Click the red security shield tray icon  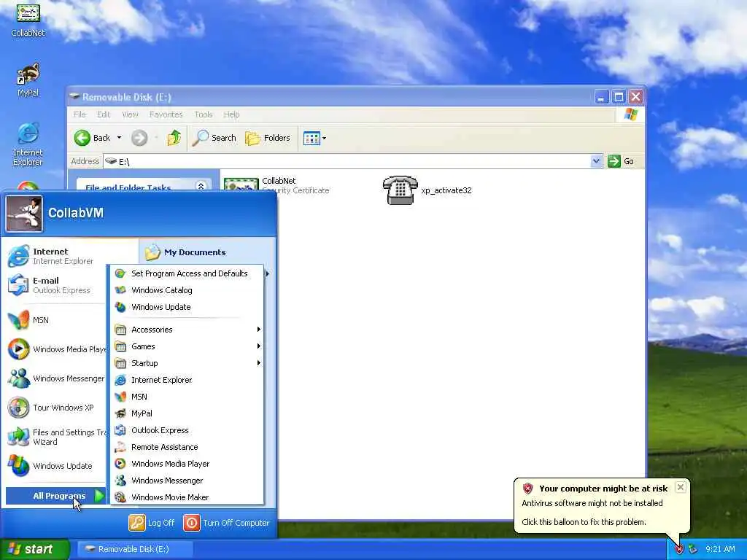(679, 550)
